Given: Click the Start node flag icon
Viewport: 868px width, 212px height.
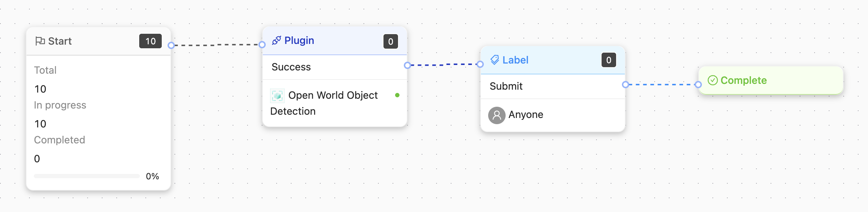Looking at the screenshot, I should [40, 41].
